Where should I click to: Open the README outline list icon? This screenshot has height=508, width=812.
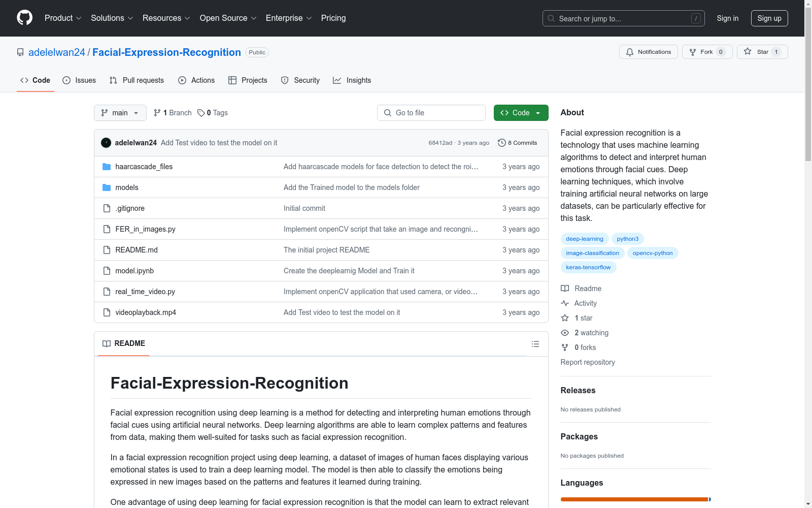click(535, 344)
